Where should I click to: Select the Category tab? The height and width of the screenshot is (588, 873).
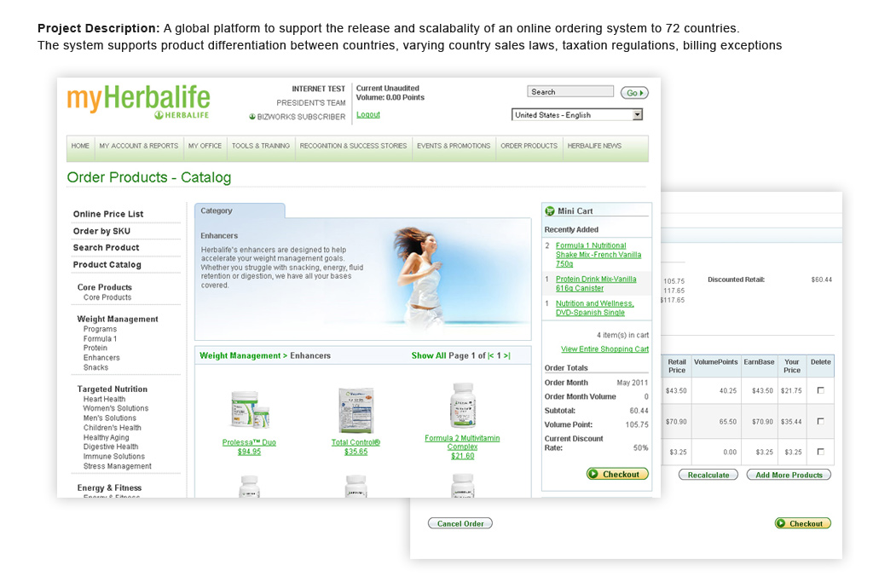(x=240, y=210)
